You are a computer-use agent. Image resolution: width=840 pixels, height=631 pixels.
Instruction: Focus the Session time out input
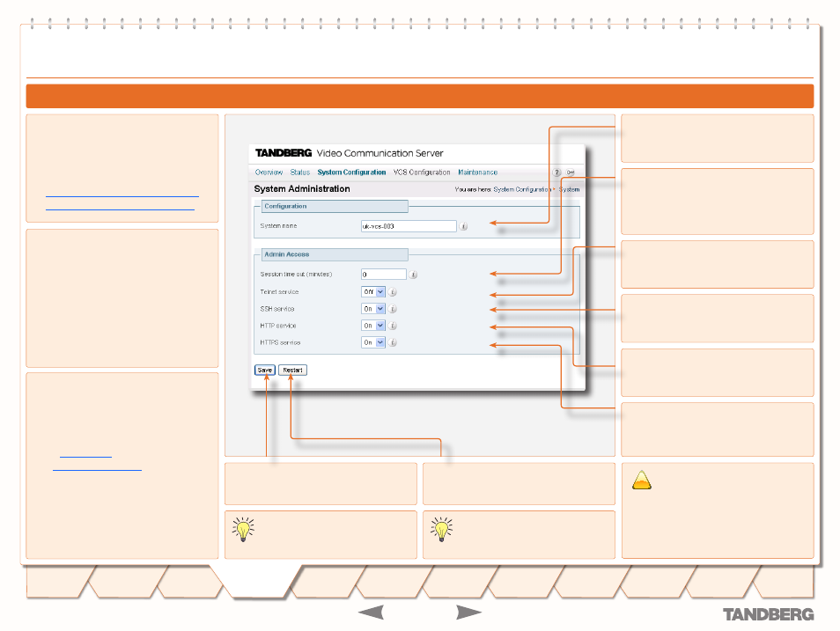pyautogui.click(x=384, y=275)
